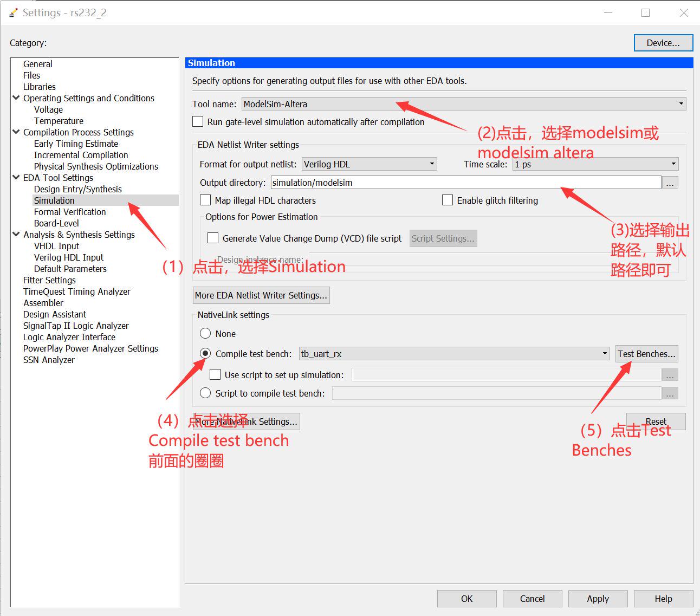
Task: Enable Run gate-level simulation automatically after compilation
Action: pyautogui.click(x=198, y=121)
